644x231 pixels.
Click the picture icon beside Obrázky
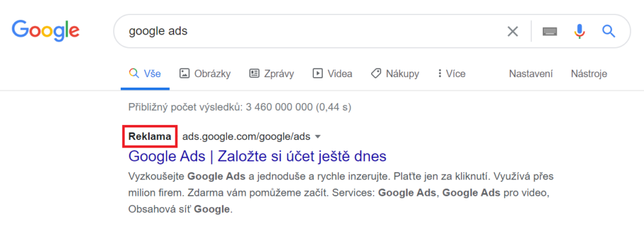(x=184, y=73)
